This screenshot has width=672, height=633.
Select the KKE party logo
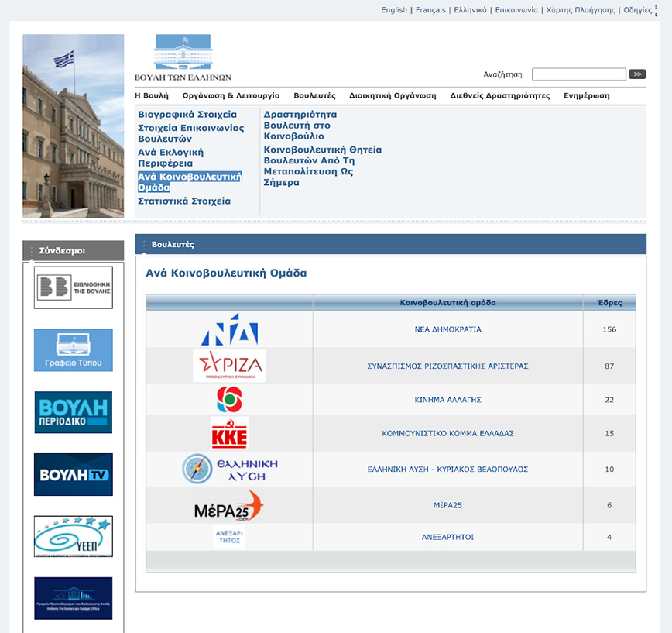point(229,434)
